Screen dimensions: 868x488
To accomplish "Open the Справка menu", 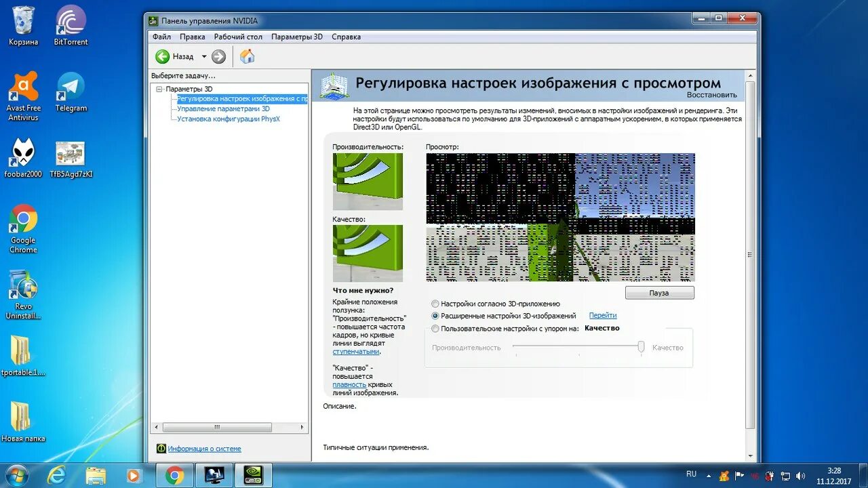I will (x=346, y=37).
